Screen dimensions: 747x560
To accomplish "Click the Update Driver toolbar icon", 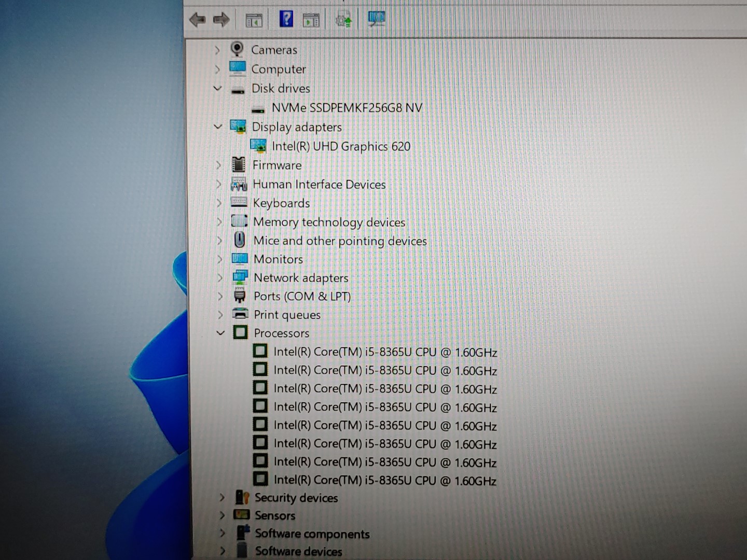I will pos(344,19).
